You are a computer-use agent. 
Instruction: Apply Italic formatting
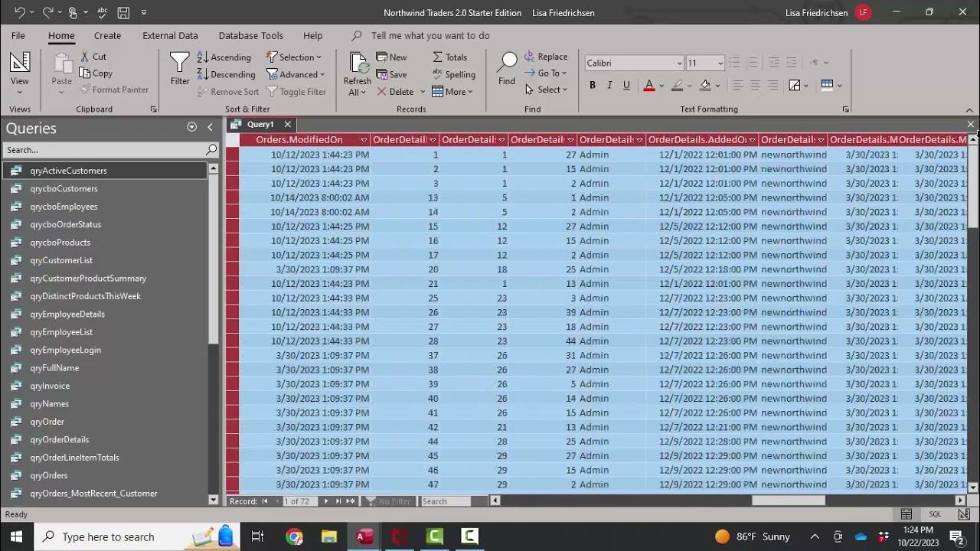tap(609, 85)
